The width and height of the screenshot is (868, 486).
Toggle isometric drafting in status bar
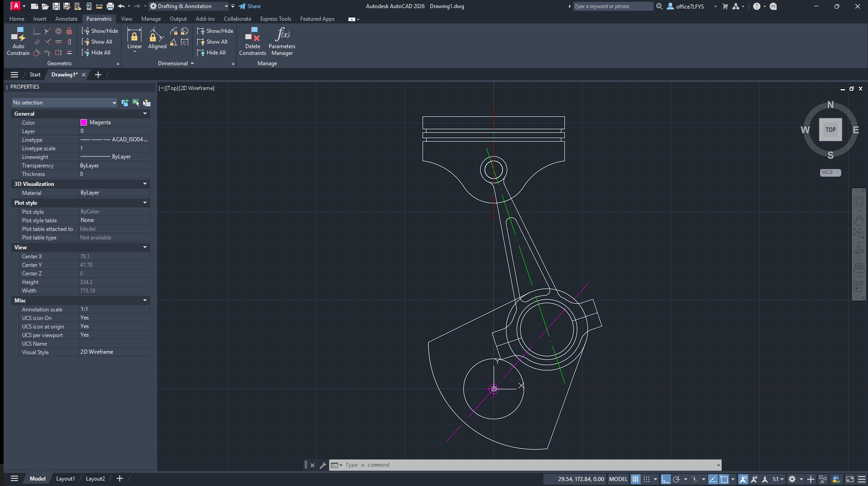click(x=695, y=479)
